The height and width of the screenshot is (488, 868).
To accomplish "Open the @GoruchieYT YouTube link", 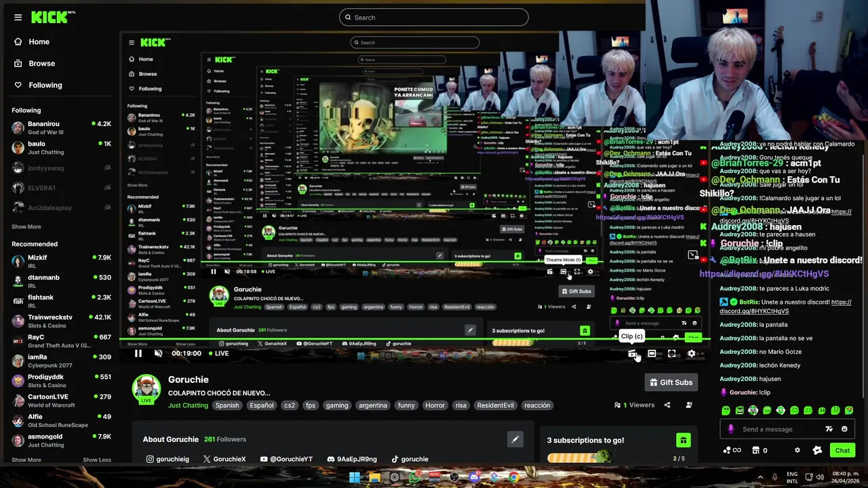I will 286,459.
